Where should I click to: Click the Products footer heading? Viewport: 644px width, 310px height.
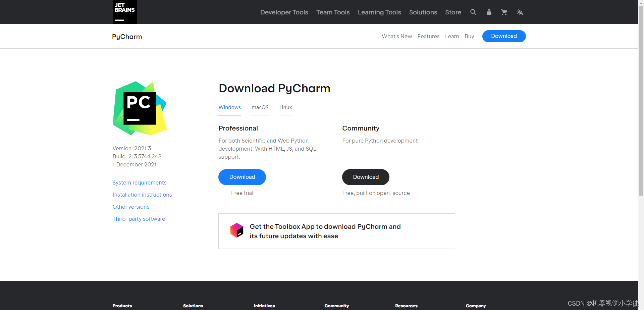[x=122, y=306]
